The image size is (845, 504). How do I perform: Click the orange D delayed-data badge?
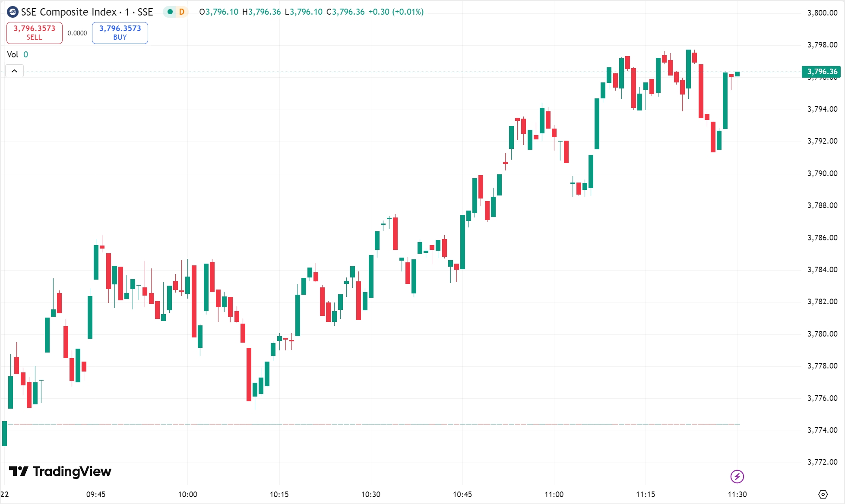coord(182,12)
